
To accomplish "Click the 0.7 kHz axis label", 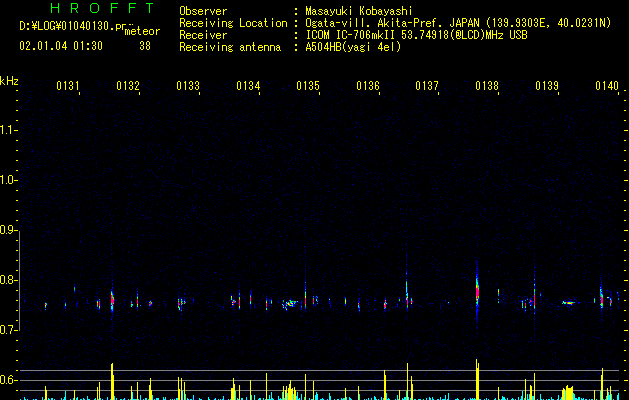I will coord(8,330).
